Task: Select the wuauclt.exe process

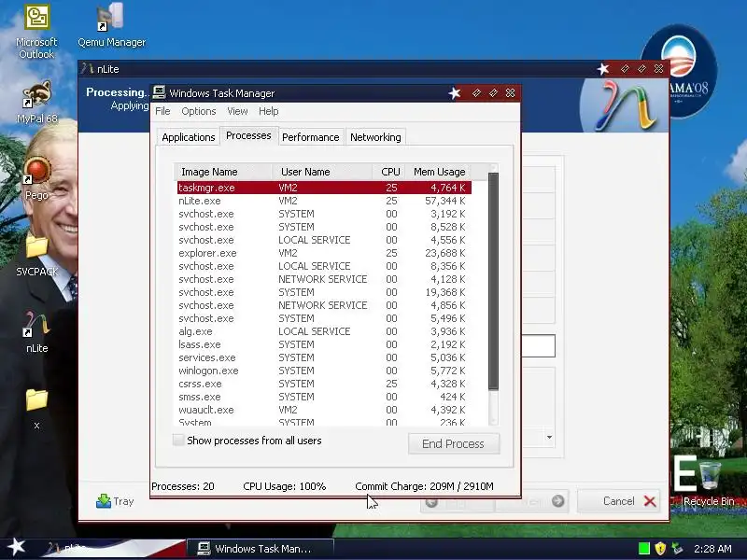Action: coord(324,410)
